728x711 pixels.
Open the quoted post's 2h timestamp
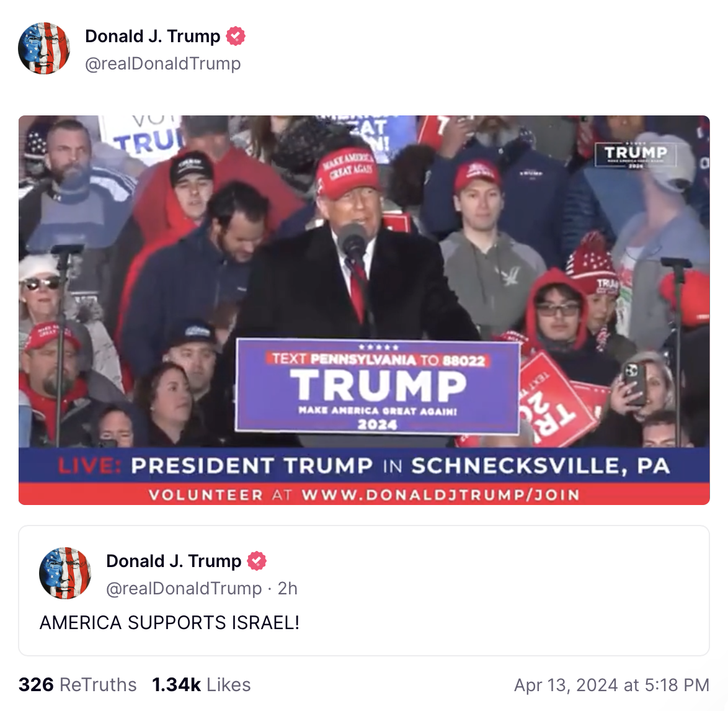tap(287, 588)
